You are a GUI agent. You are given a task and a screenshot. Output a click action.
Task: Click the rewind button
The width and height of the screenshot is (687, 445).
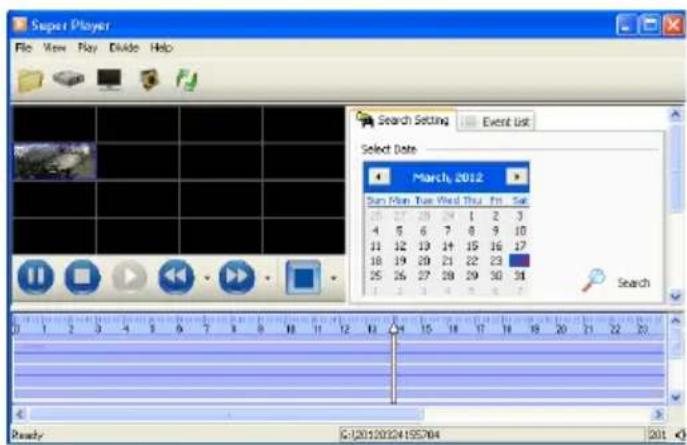coord(176,276)
